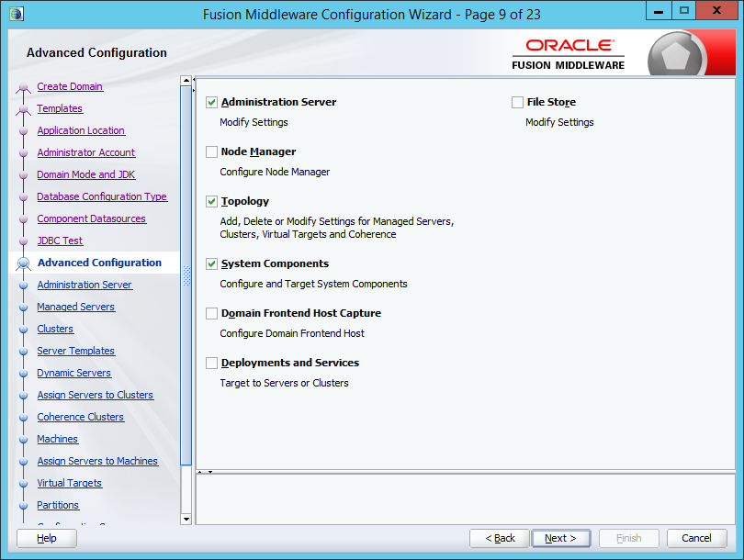Collapse the message pane using split arrows

point(209,472)
